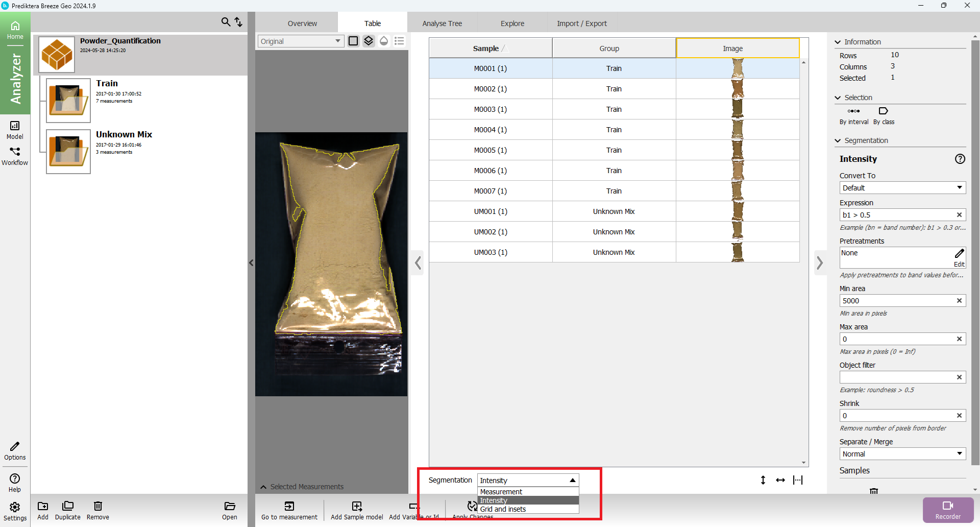Open the Workflow section in sidebar
Screen dimensions: 980x527
click(x=15, y=156)
